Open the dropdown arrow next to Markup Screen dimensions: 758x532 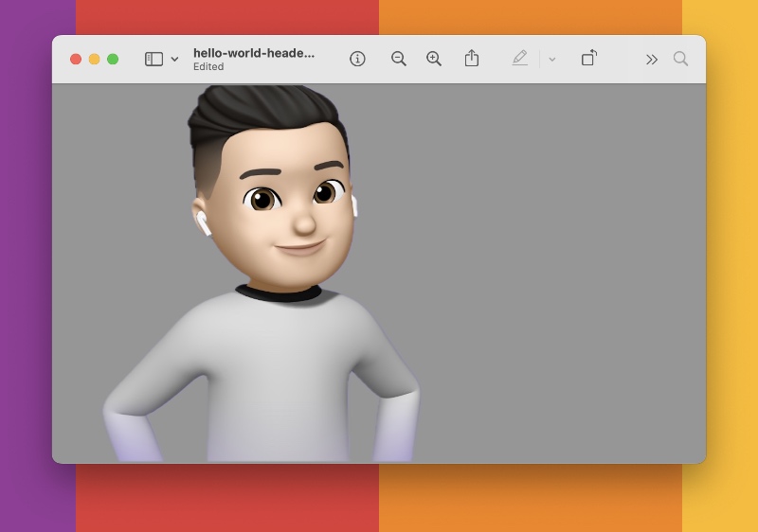click(x=552, y=60)
